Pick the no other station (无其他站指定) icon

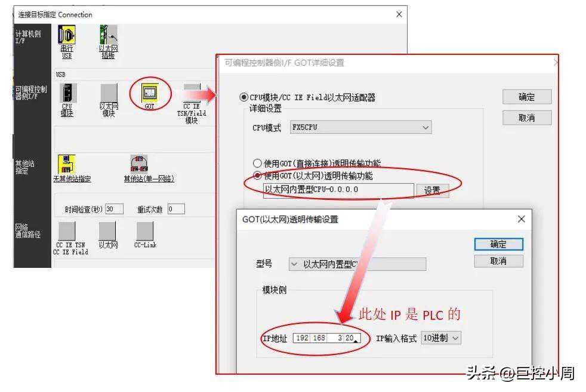(66, 164)
